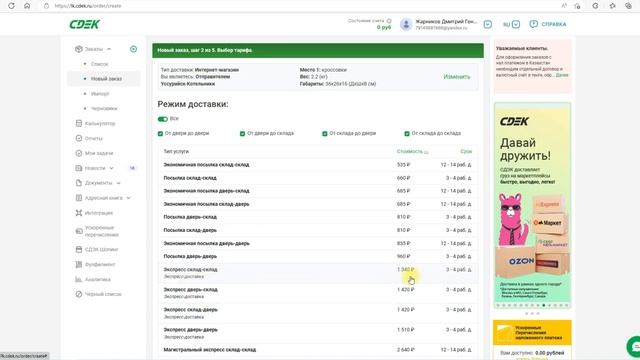Open Аналитика chart icon in sidebar
This screenshot has width=640, height=360.
point(79,279)
